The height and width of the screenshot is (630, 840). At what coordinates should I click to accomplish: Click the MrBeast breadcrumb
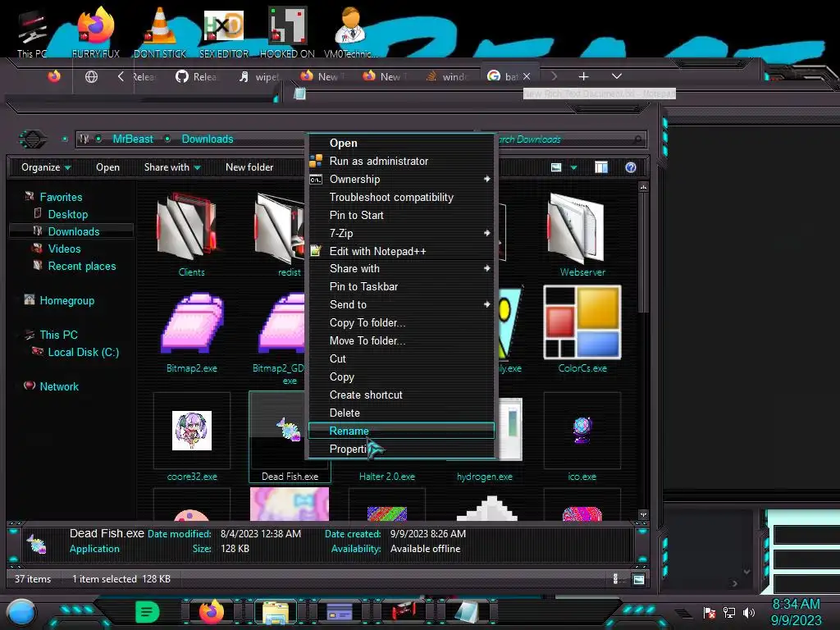(133, 139)
